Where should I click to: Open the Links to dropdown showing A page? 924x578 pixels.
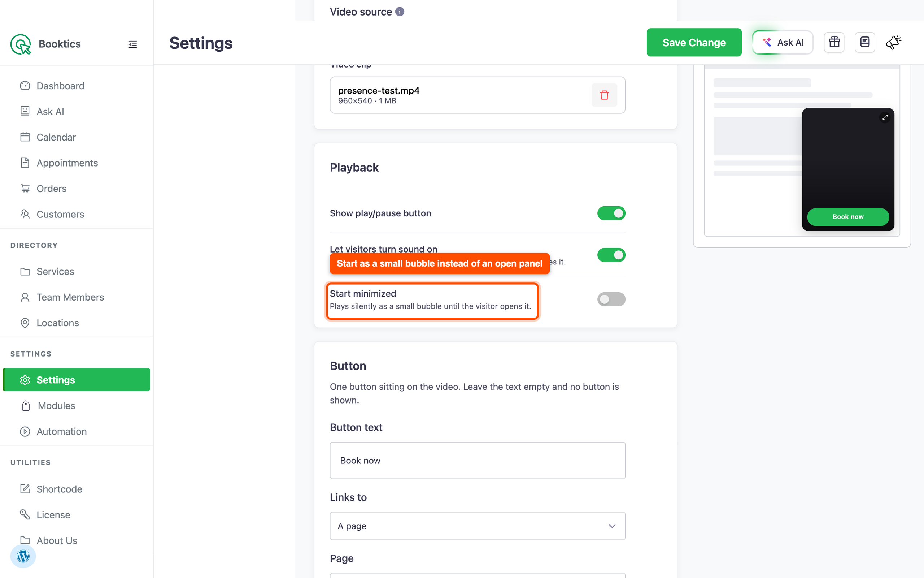pyautogui.click(x=477, y=526)
